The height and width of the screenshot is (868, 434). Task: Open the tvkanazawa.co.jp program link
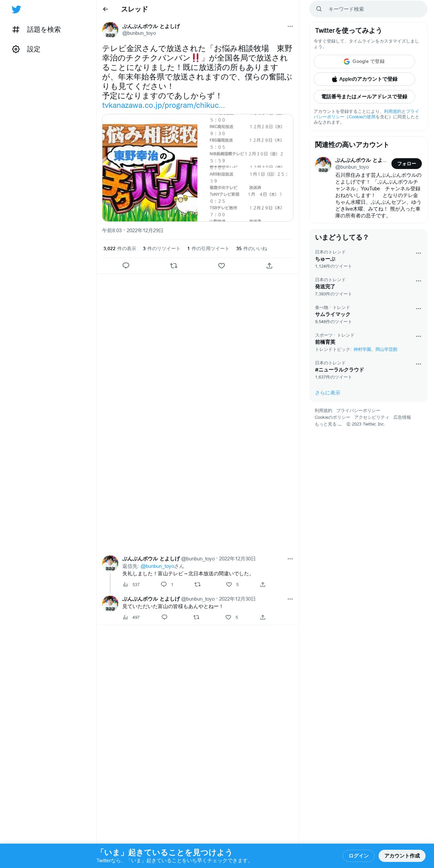pyautogui.click(x=163, y=105)
